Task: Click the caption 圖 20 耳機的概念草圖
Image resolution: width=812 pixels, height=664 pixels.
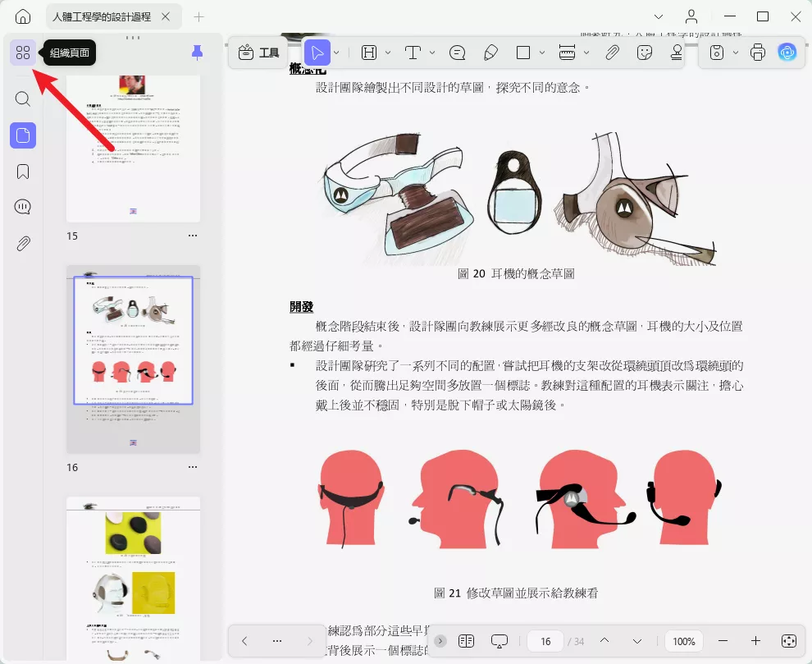Action: 516,273
